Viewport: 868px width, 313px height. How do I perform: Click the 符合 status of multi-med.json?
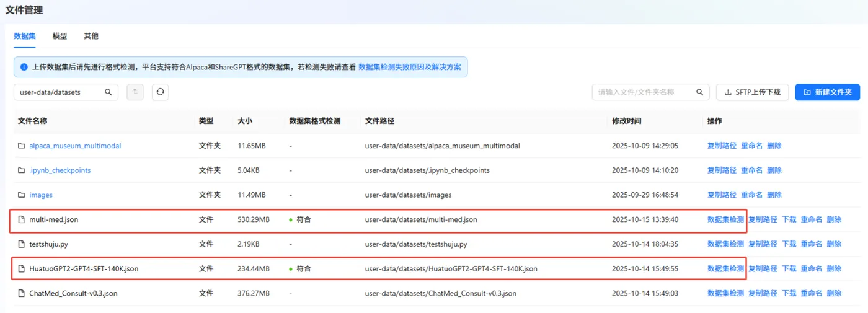pyautogui.click(x=300, y=219)
